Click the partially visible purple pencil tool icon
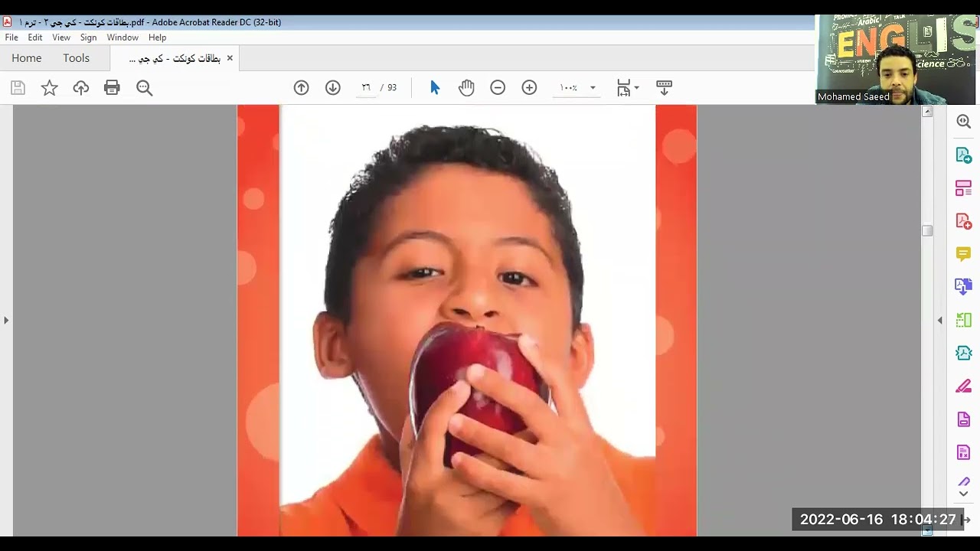This screenshot has width=980, height=551. [x=964, y=481]
